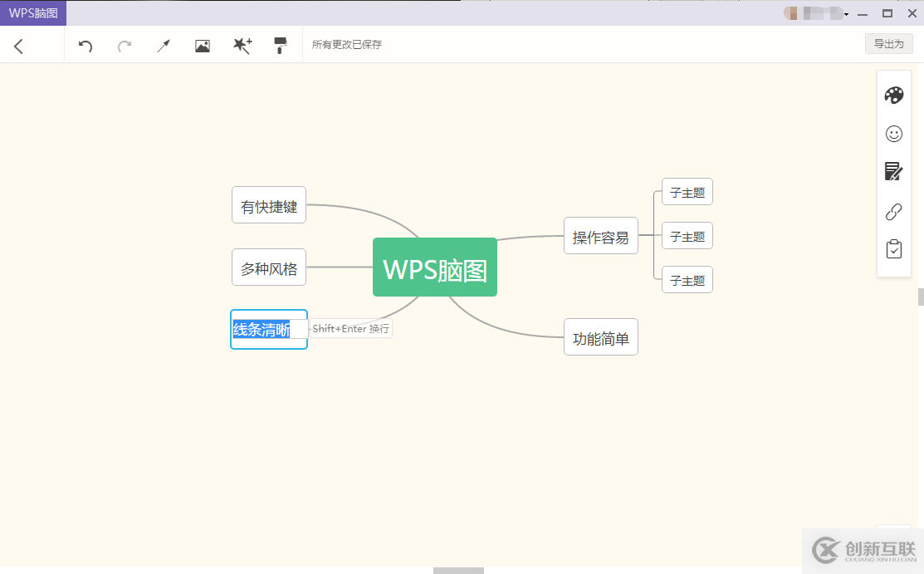Activate the format painter roller

(281, 46)
